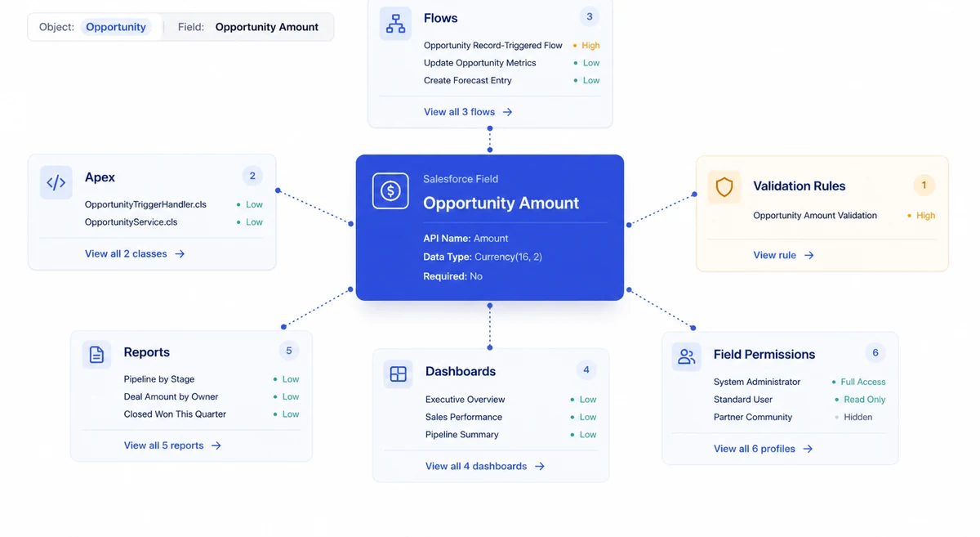Image resolution: width=980 pixels, height=537 pixels.
Task: Select OpportunityService.cls class
Action: pos(174,222)
